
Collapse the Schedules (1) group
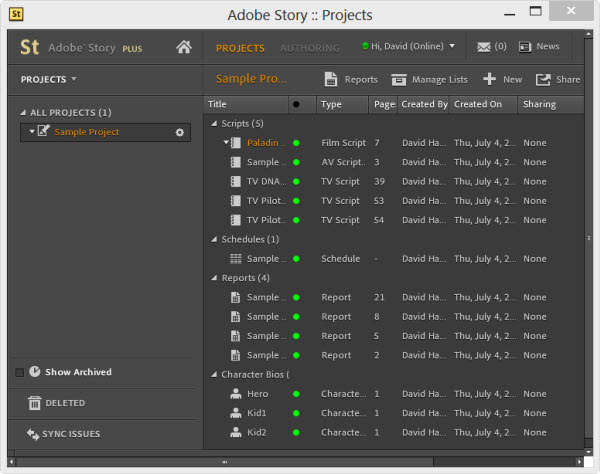[214, 239]
